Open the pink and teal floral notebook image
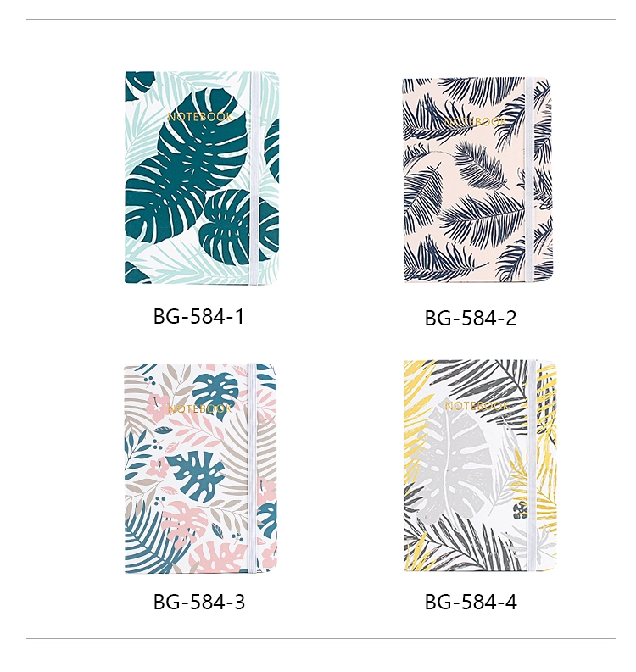This screenshot has width=636, height=672. click(201, 469)
